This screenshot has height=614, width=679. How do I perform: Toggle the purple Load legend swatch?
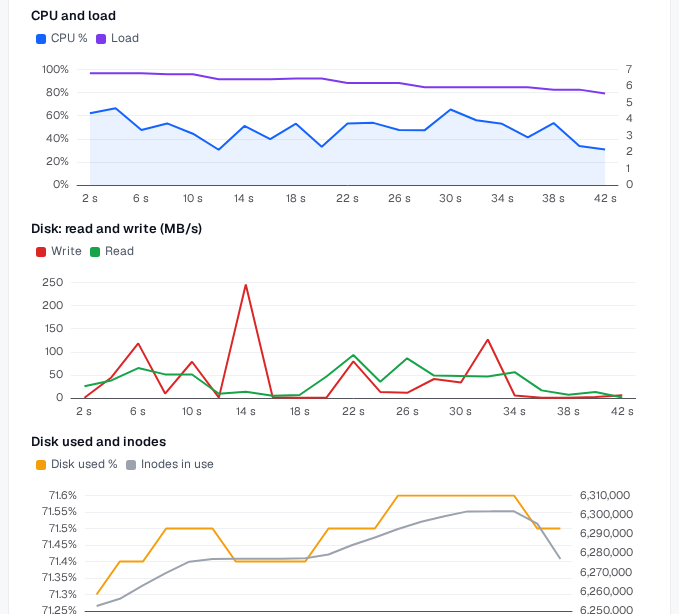pos(101,39)
